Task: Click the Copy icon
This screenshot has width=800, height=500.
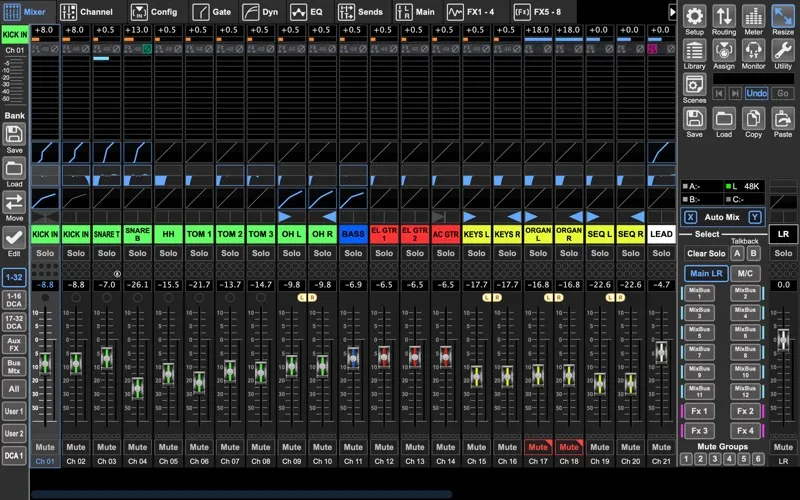Action: tap(753, 119)
